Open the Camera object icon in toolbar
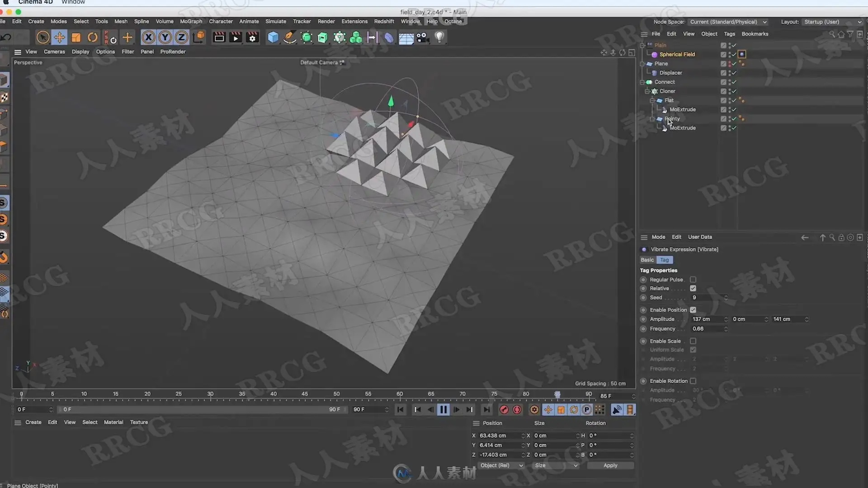The width and height of the screenshot is (868, 488). click(x=423, y=38)
